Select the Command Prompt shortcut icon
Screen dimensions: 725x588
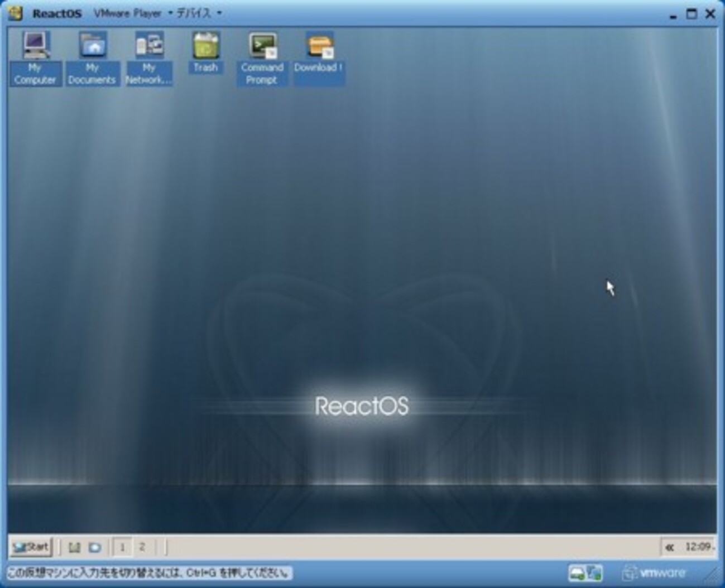pos(262,58)
